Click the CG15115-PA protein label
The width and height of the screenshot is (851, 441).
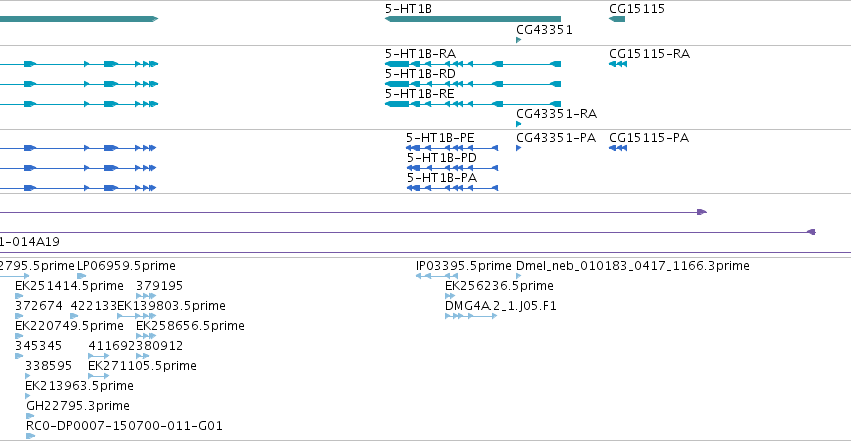coord(649,138)
